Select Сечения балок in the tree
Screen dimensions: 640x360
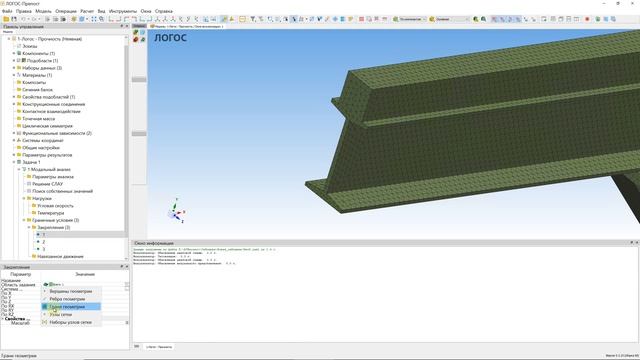pyautogui.click(x=38, y=89)
